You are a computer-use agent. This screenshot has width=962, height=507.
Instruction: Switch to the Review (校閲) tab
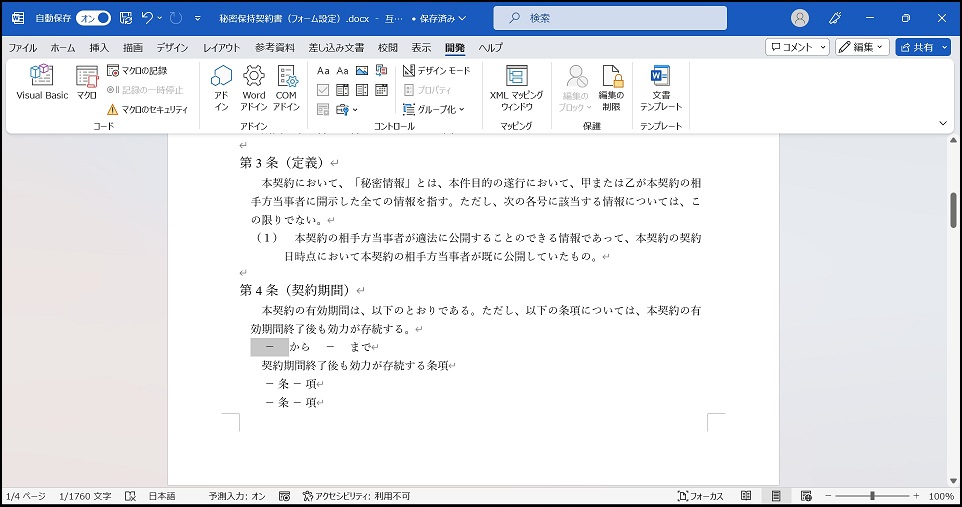point(388,47)
